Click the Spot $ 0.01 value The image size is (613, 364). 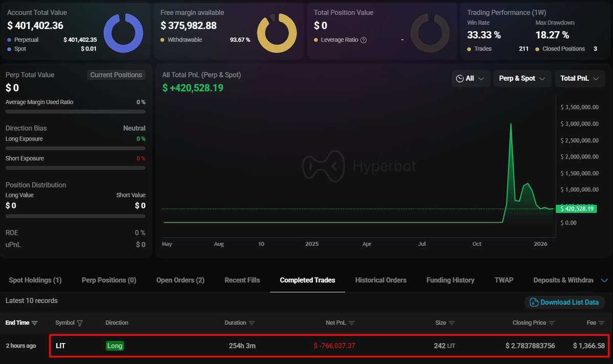tap(88, 49)
